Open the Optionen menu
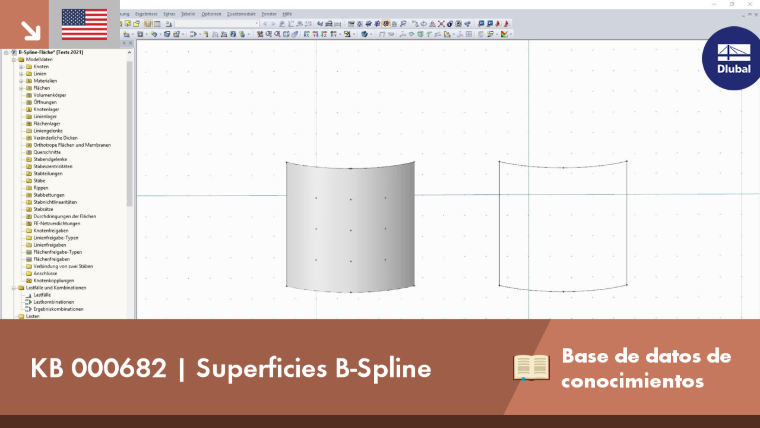 (x=211, y=14)
